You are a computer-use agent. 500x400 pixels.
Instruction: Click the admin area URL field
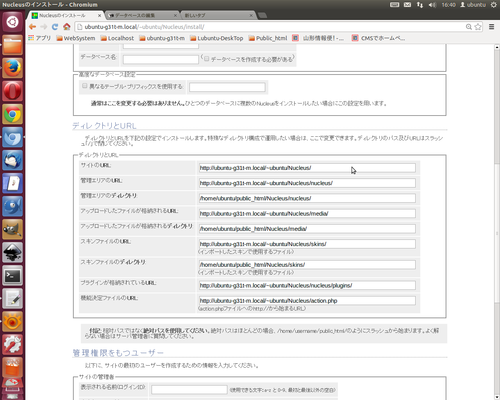click(x=307, y=183)
